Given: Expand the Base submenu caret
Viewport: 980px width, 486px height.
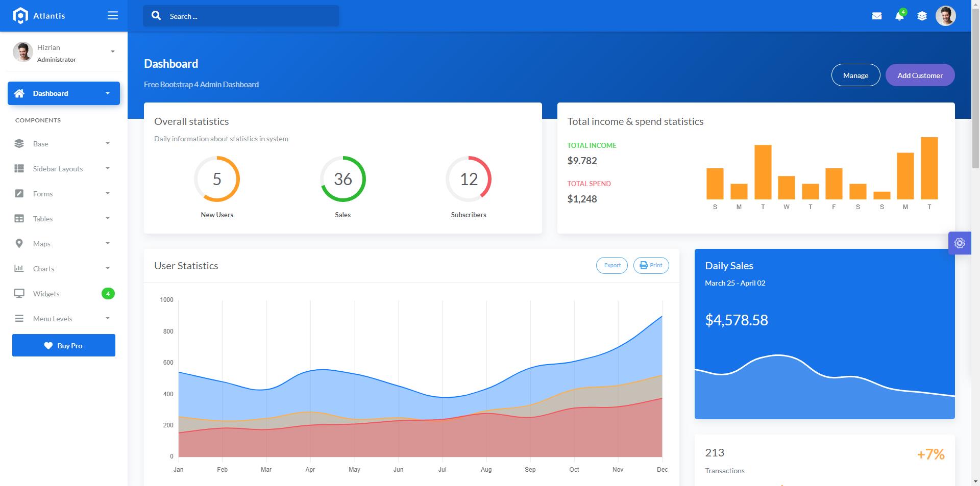Looking at the screenshot, I should pos(107,143).
